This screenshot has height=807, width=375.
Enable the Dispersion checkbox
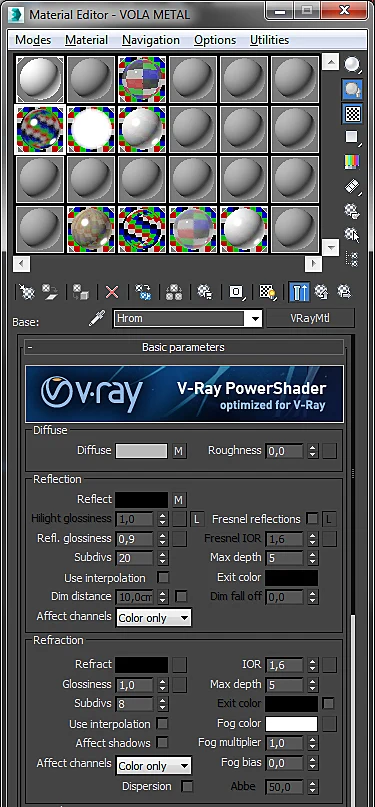pyautogui.click(x=188, y=786)
